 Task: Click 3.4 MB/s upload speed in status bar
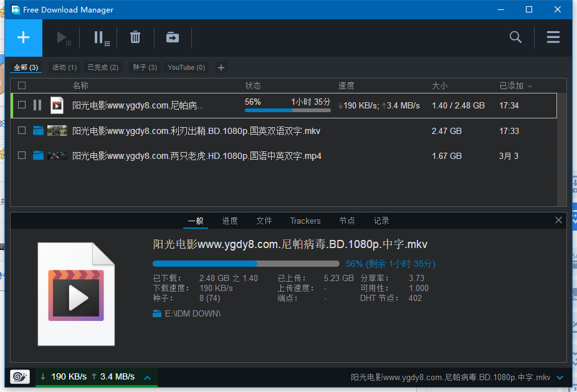pos(117,376)
